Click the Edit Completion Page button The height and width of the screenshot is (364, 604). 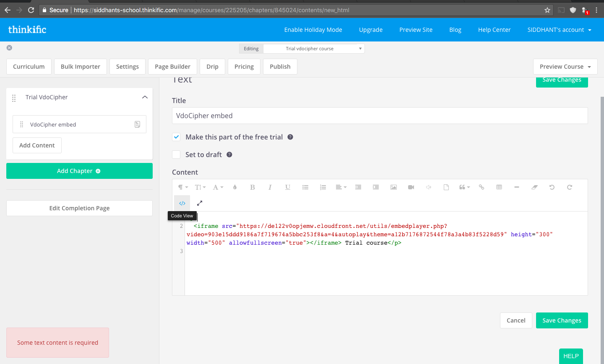tap(79, 208)
